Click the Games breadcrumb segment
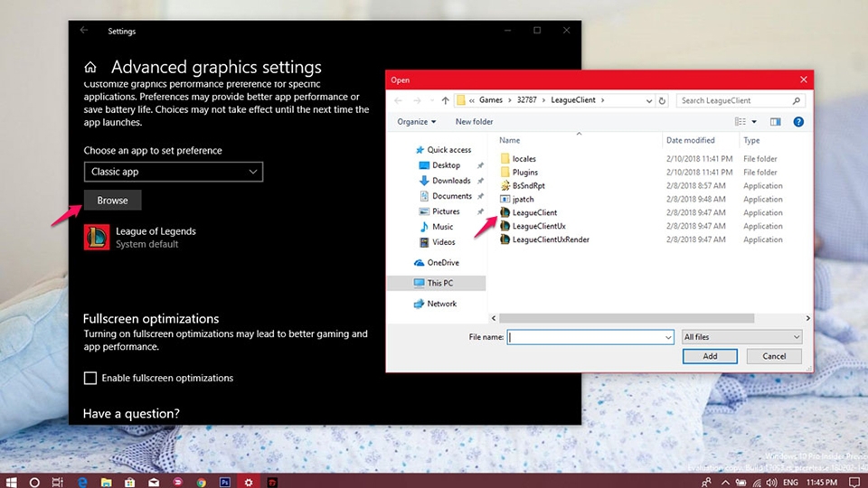 point(490,100)
